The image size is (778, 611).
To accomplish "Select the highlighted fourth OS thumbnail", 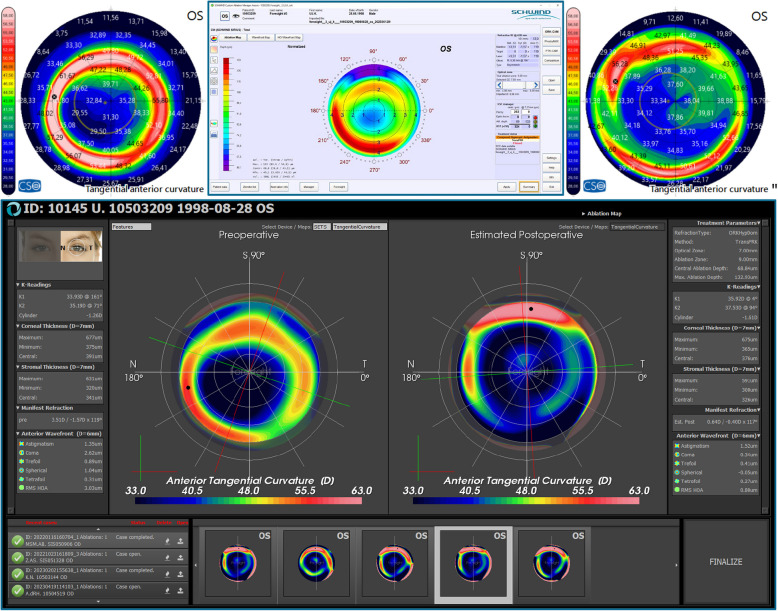I will 474,562.
